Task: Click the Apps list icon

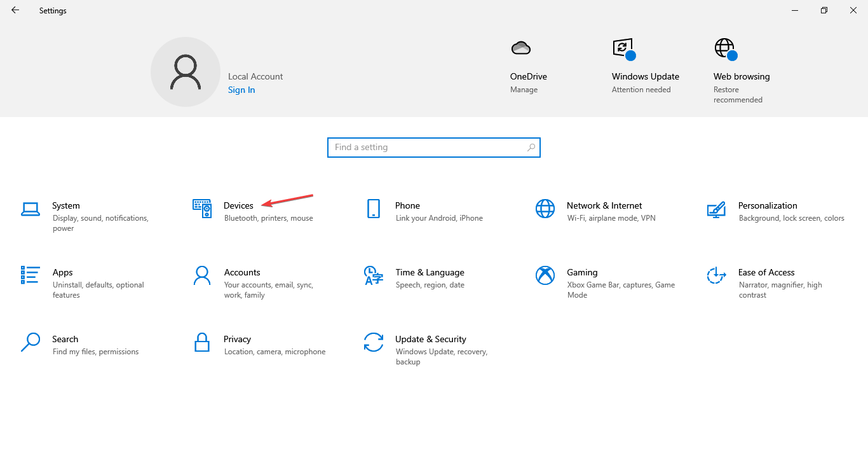Action: [x=31, y=275]
